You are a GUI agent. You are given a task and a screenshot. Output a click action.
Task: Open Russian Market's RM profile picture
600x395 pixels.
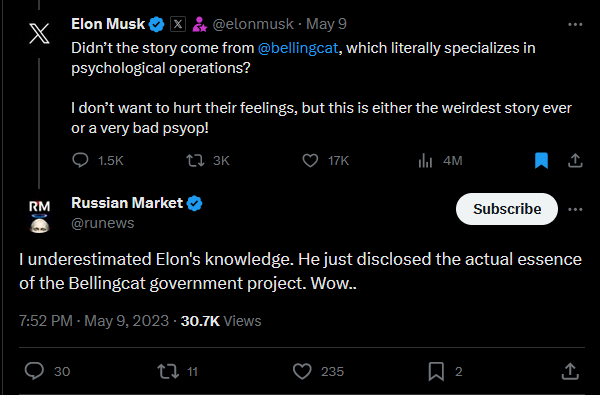[39, 216]
